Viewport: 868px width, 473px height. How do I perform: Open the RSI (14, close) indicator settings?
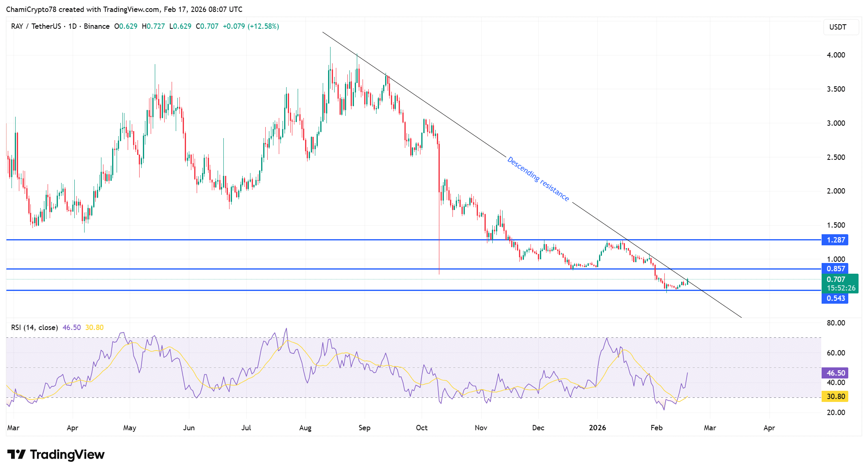pos(34,327)
